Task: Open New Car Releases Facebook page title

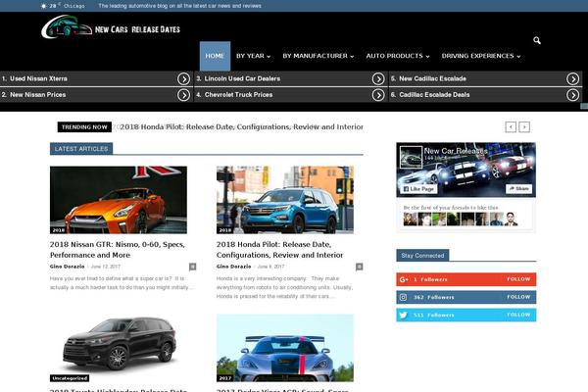Action: [456, 151]
